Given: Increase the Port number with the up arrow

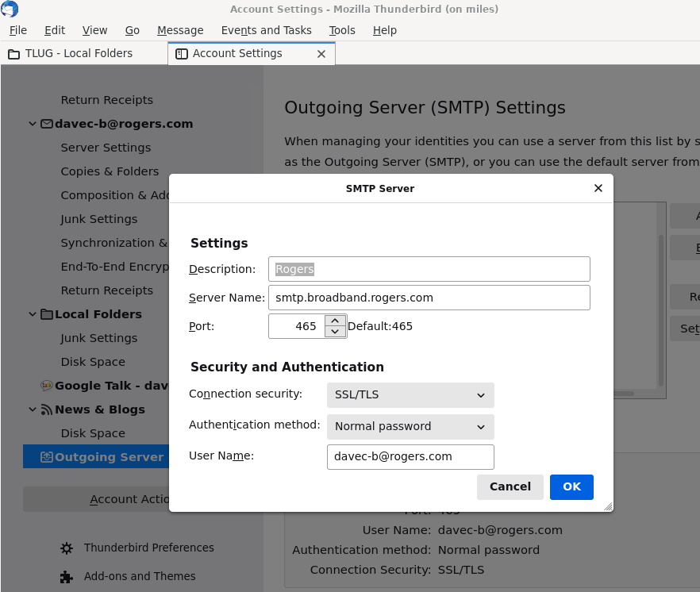Looking at the screenshot, I should click(x=335, y=321).
